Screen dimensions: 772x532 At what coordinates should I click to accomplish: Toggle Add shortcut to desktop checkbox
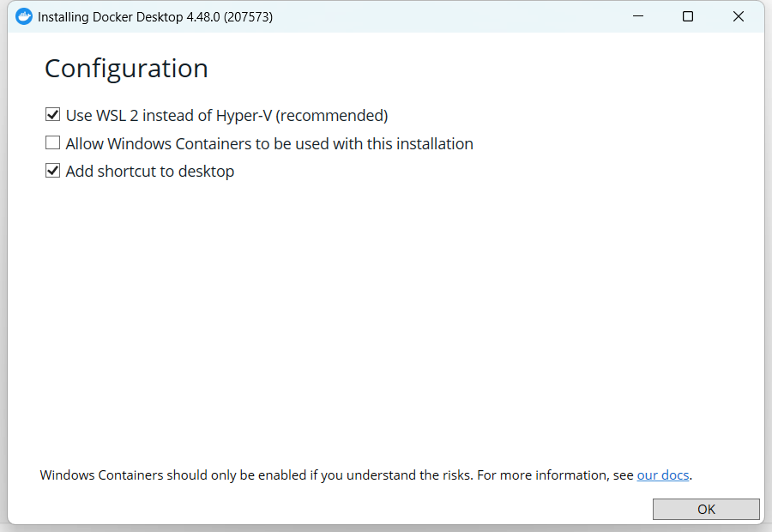pyautogui.click(x=52, y=171)
